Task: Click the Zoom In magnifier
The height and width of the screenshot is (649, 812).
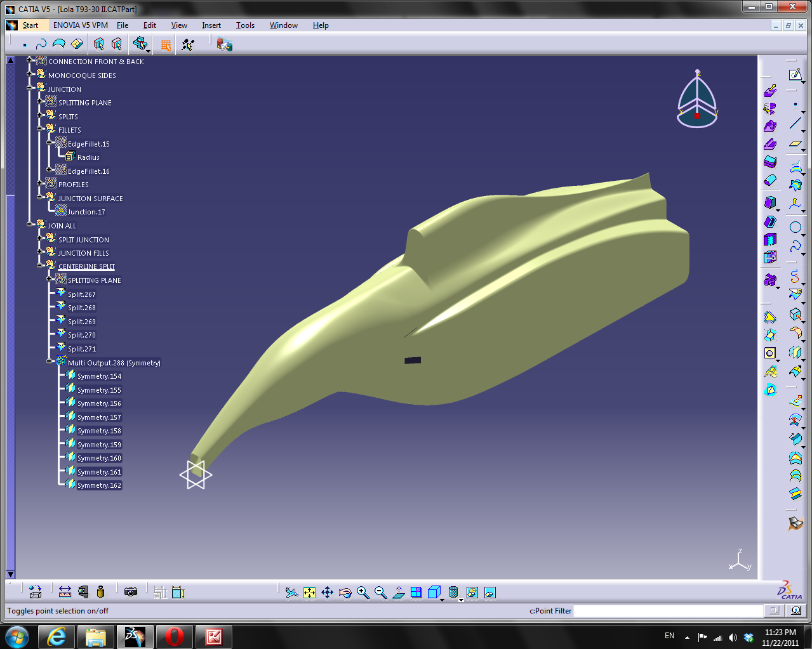Action: coord(363,593)
